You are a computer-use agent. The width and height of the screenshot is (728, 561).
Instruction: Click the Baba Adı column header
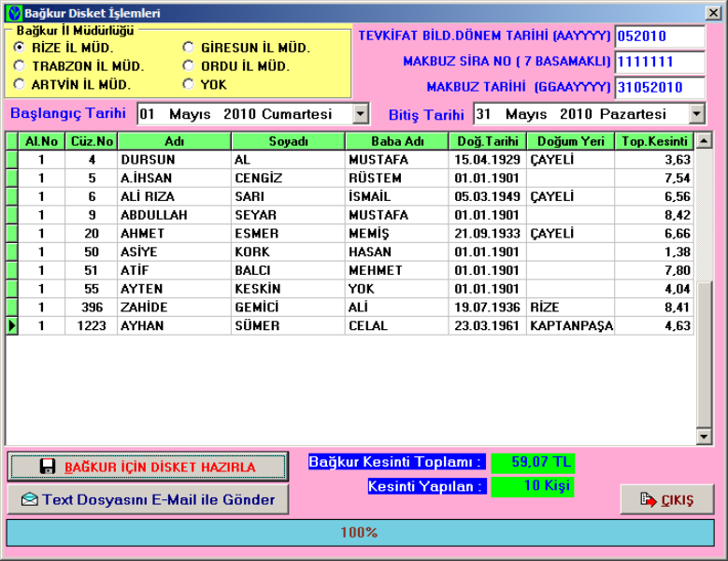397,141
